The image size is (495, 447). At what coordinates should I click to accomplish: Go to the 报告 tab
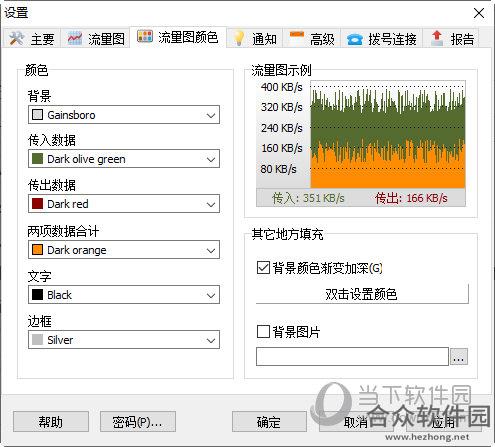coord(452,39)
